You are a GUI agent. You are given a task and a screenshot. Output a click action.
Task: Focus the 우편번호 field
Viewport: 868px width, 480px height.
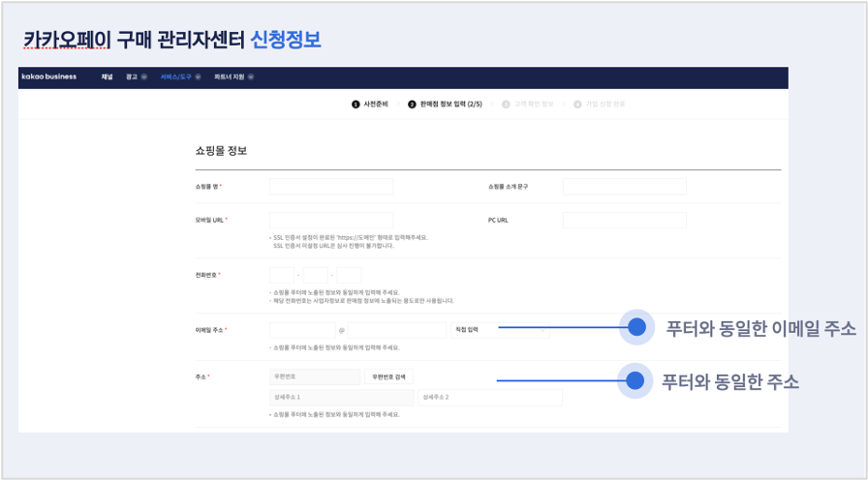[x=315, y=376]
